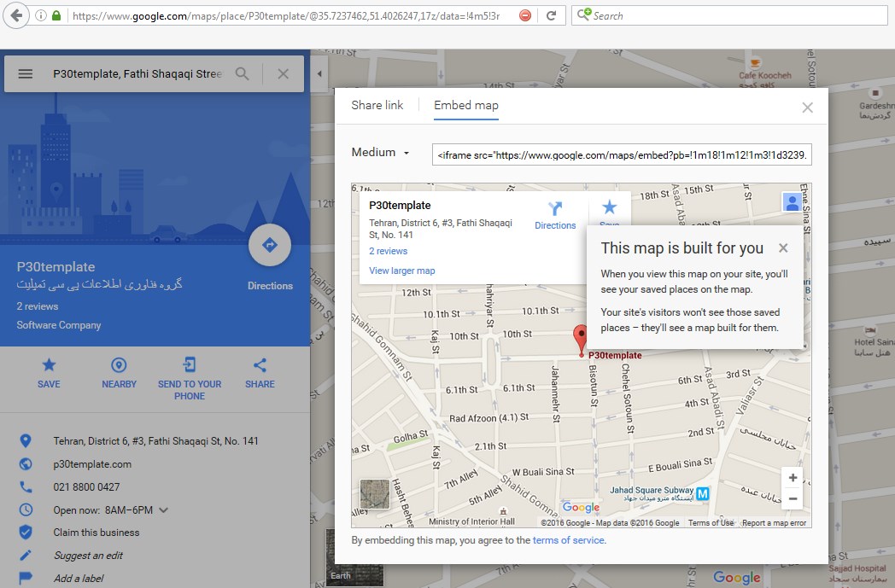View site information icon in address bar

click(41, 15)
